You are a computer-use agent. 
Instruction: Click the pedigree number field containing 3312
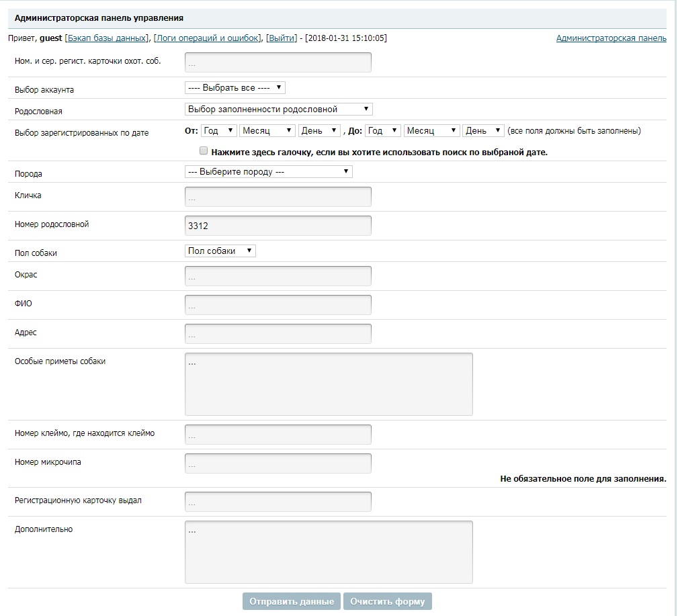[278, 226]
